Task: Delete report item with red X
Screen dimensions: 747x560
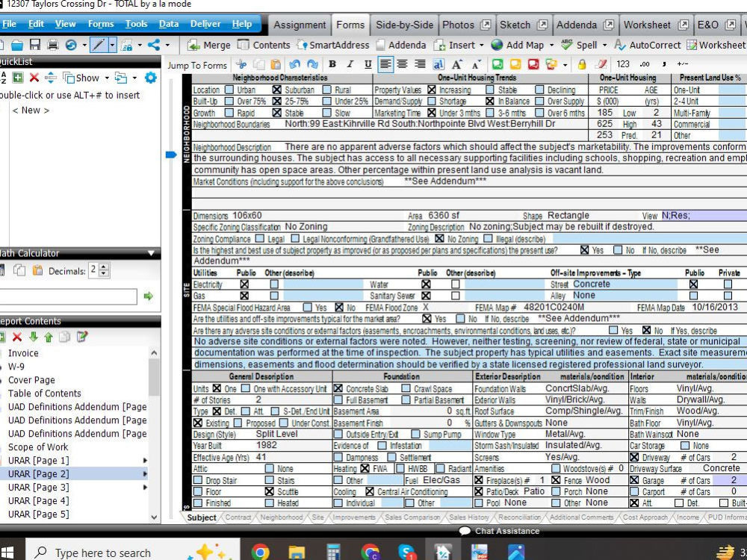Action: 17,337
